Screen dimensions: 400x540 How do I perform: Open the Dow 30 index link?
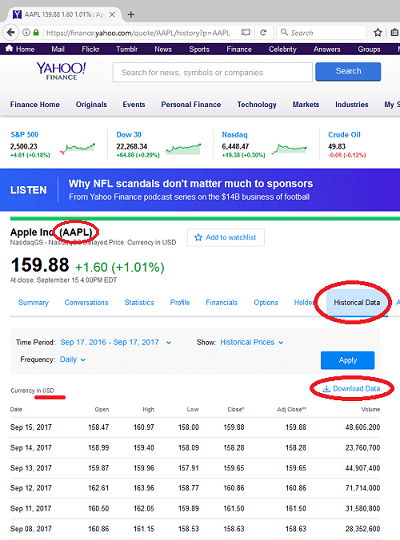click(x=129, y=135)
